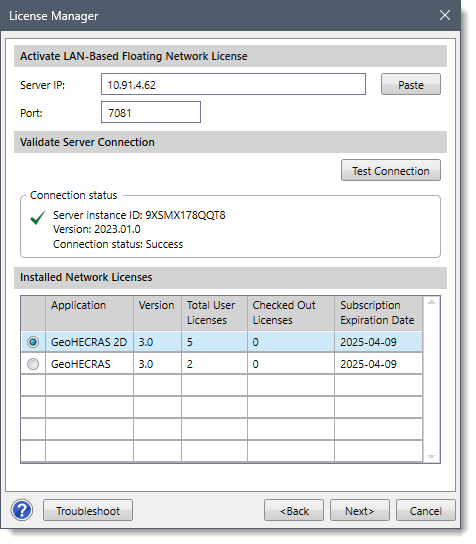The height and width of the screenshot is (544, 476).
Task: Click the Version: 2023.01.0 status text
Action: click(97, 229)
